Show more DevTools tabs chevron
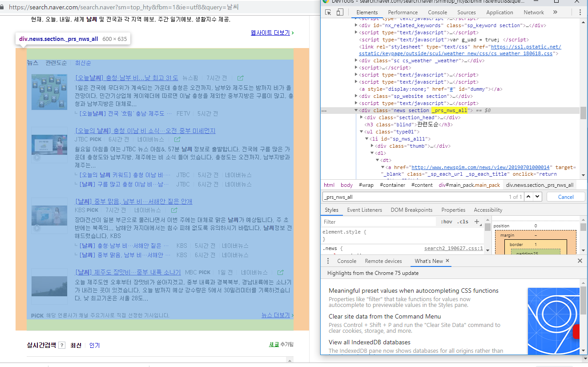Viewport: 588px width, 367px height. (x=555, y=12)
